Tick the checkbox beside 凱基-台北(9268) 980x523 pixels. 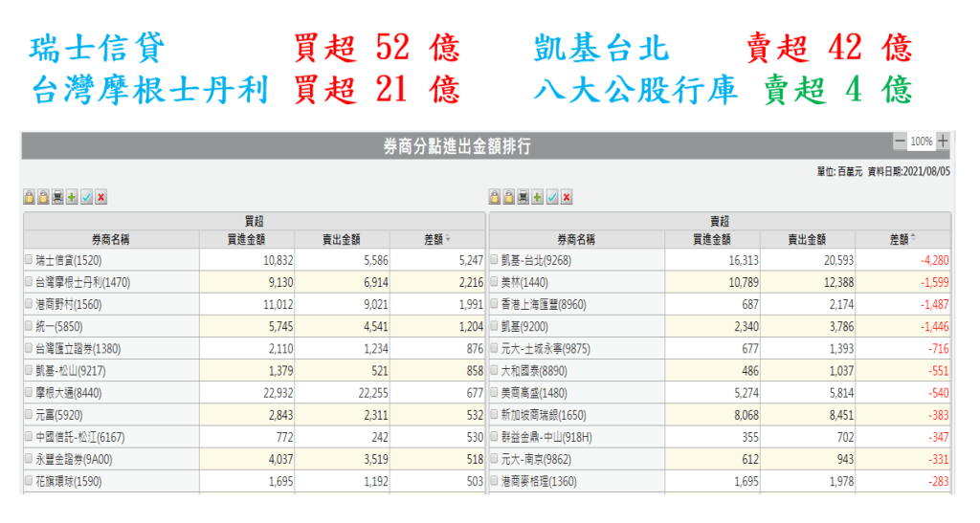494,259
